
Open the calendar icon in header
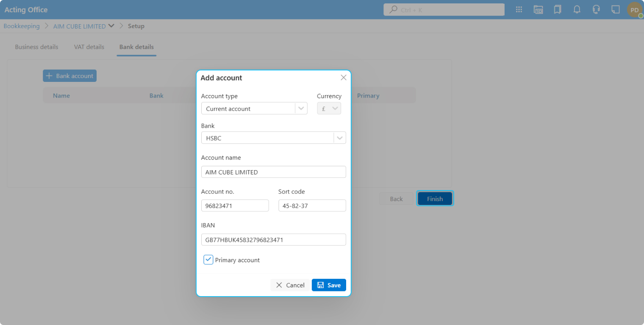[x=538, y=10]
